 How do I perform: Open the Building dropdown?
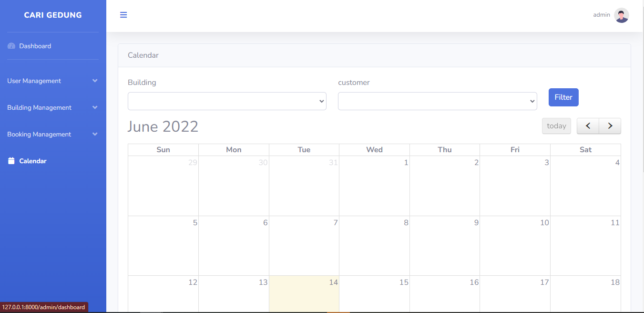click(227, 101)
